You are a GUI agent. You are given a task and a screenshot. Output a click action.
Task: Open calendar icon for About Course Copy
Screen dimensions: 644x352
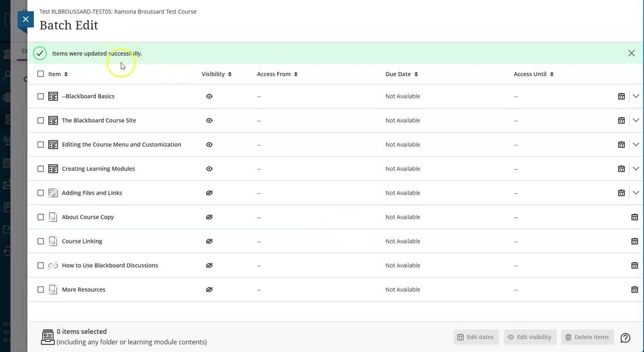634,217
